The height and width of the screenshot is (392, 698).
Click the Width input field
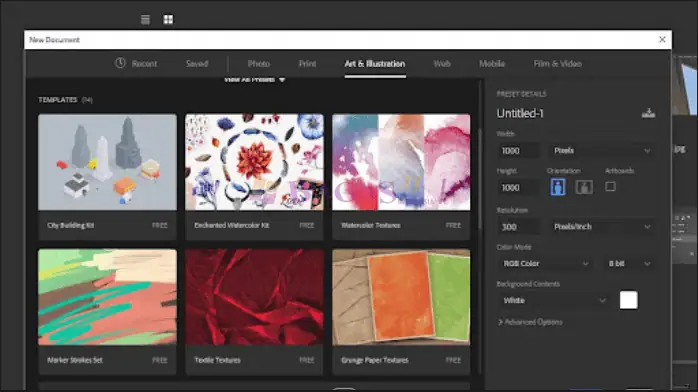click(x=519, y=150)
